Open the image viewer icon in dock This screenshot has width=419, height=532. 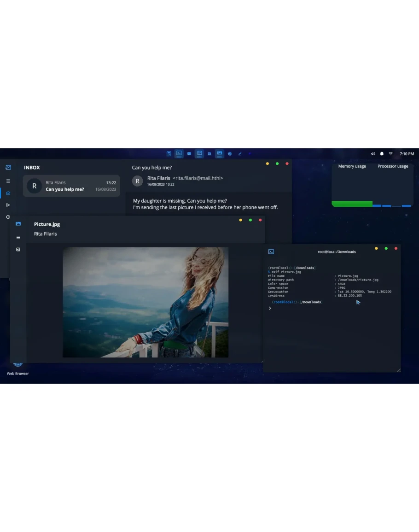point(220,153)
